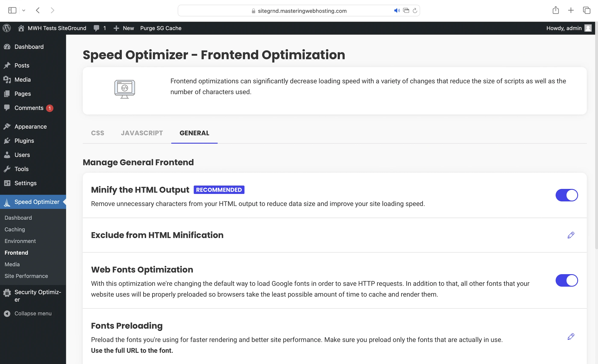Switch to the JAVASCRIPT tab

(x=142, y=133)
